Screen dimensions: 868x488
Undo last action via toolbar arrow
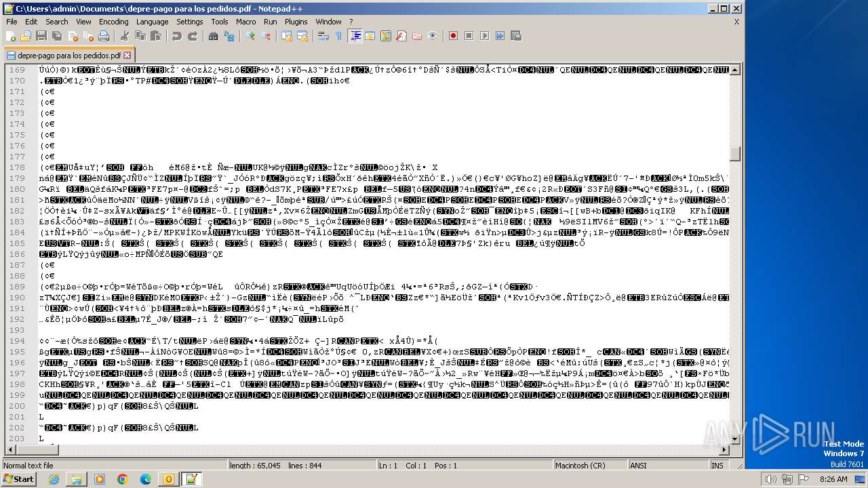click(x=176, y=36)
